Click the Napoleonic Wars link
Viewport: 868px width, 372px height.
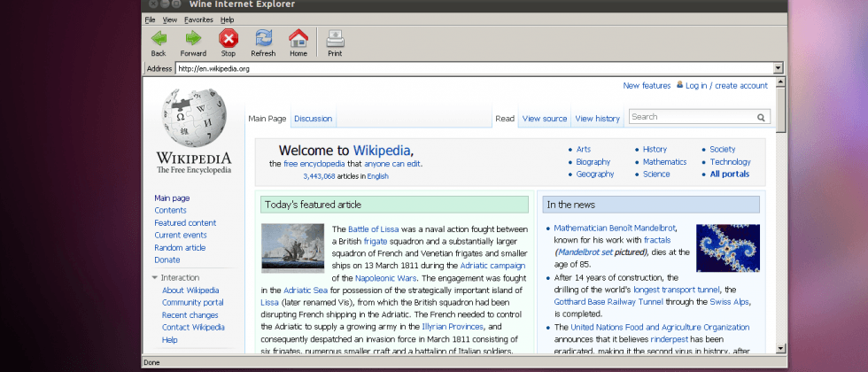pyautogui.click(x=386, y=278)
